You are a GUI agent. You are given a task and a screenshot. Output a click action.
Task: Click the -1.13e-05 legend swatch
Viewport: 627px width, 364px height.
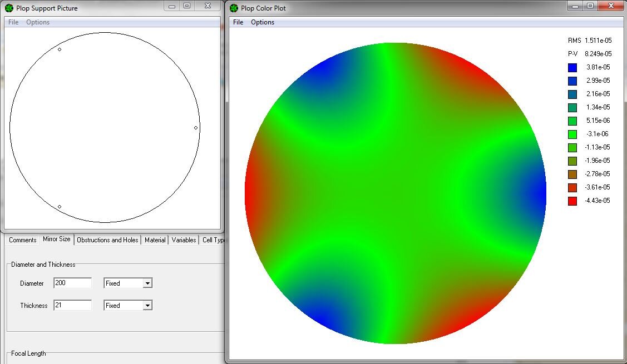[572, 147]
